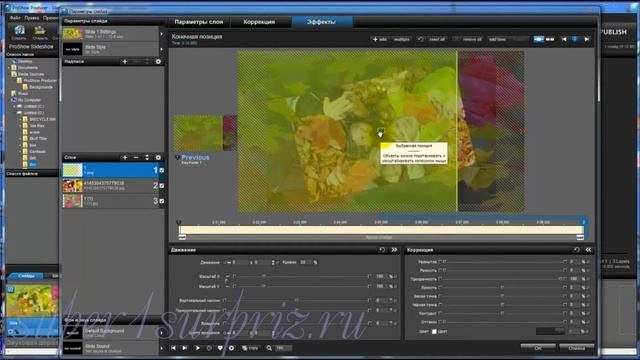640x360 pixels.
Task: Click the Copy button in bottom bar
Action: (250, 348)
